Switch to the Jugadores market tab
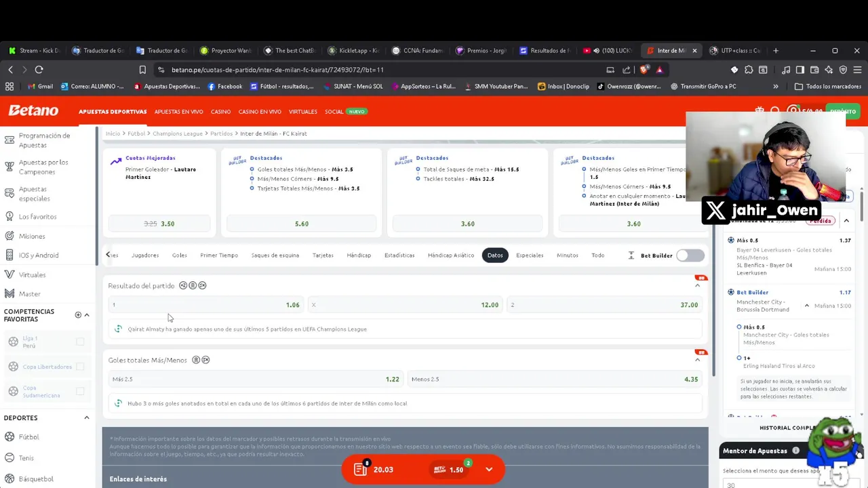The width and height of the screenshot is (868, 488). point(145,256)
